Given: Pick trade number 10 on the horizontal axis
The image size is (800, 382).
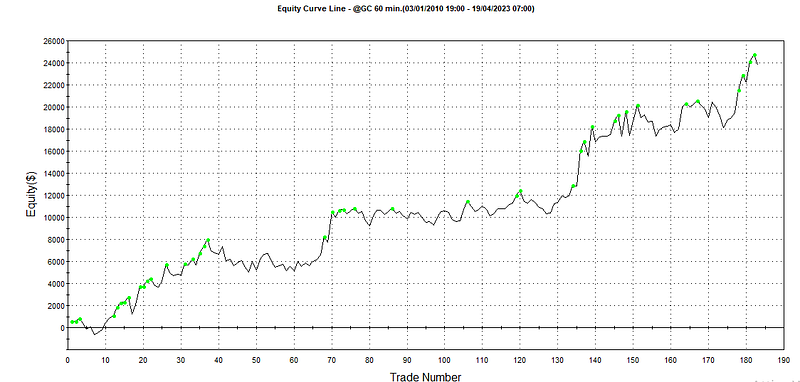Looking at the screenshot, I should click(105, 360).
